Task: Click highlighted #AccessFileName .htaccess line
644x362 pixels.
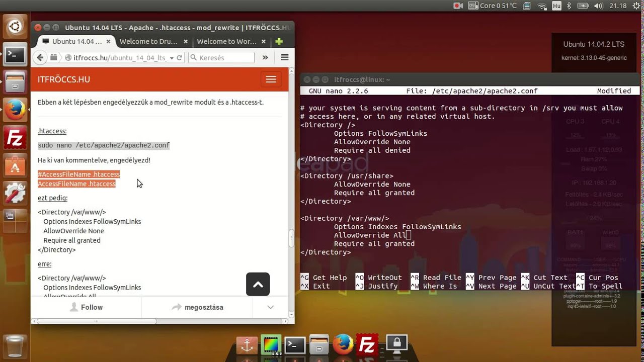Action: click(x=78, y=174)
